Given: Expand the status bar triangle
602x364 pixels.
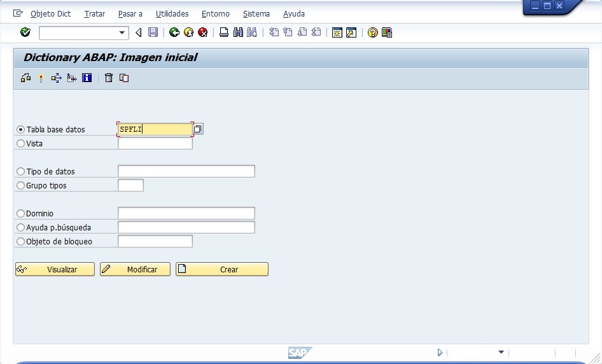Looking at the screenshot, I should point(440,352).
